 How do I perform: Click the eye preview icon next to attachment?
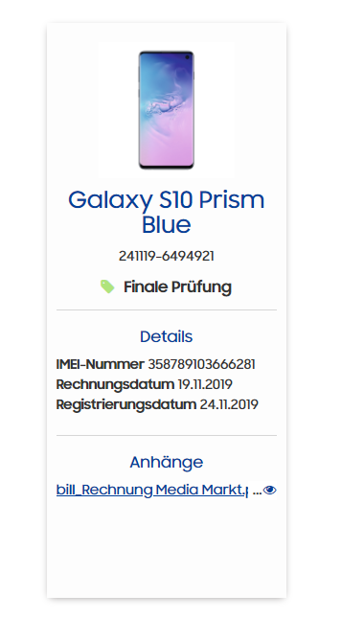tap(269, 490)
